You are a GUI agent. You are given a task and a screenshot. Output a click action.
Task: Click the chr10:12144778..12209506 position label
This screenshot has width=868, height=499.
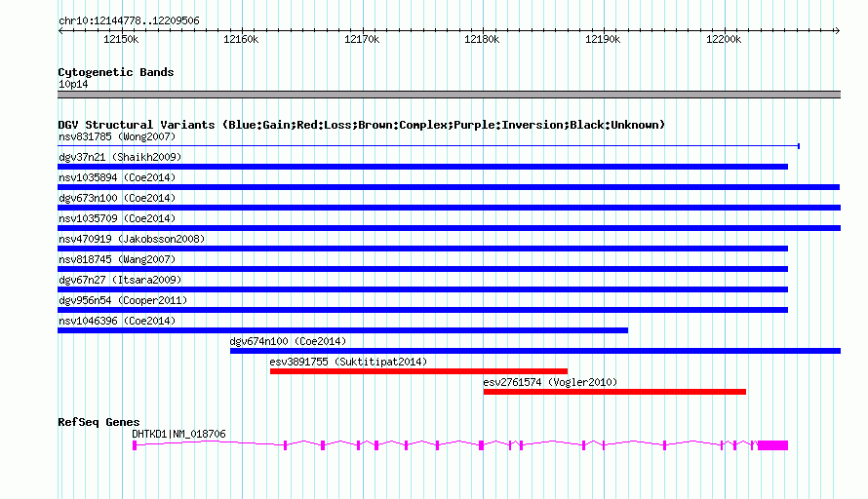pos(129,20)
